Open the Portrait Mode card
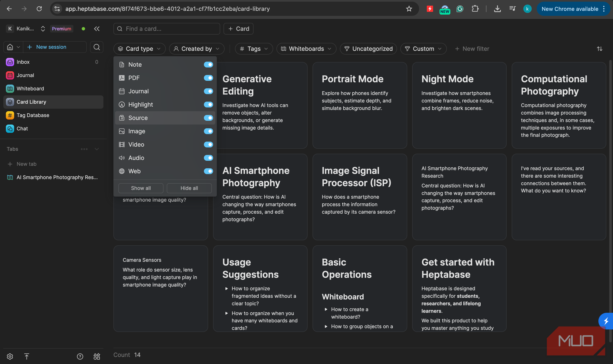 (x=359, y=105)
